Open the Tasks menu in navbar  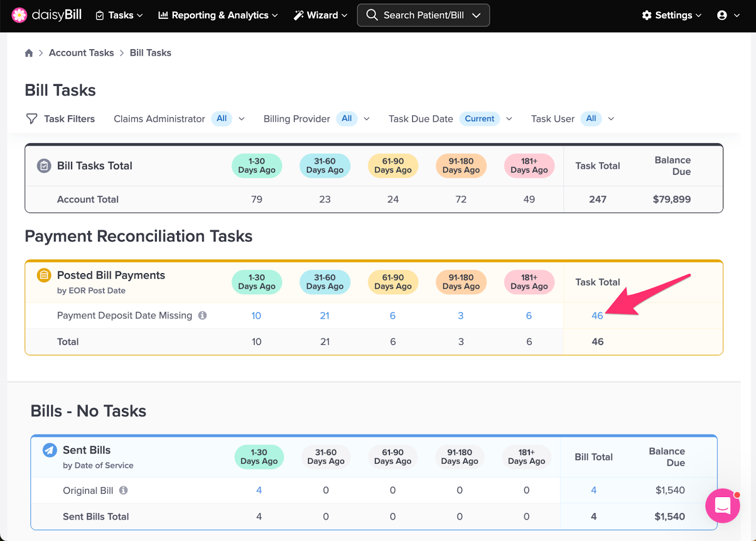point(120,15)
